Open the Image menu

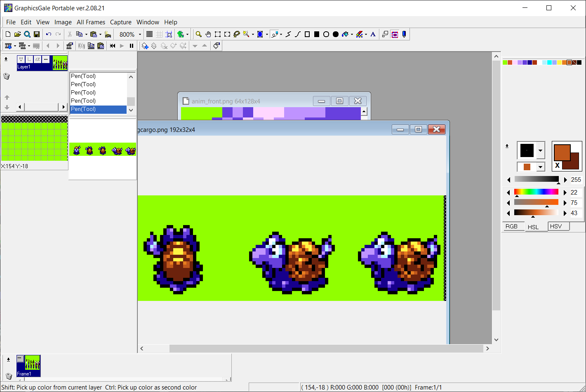click(63, 22)
